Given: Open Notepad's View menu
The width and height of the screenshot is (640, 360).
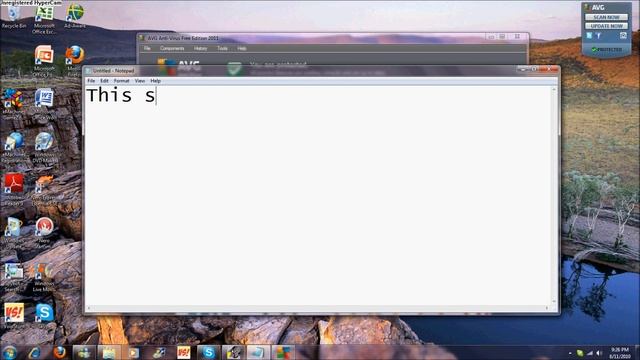Looking at the screenshot, I should [140, 81].
